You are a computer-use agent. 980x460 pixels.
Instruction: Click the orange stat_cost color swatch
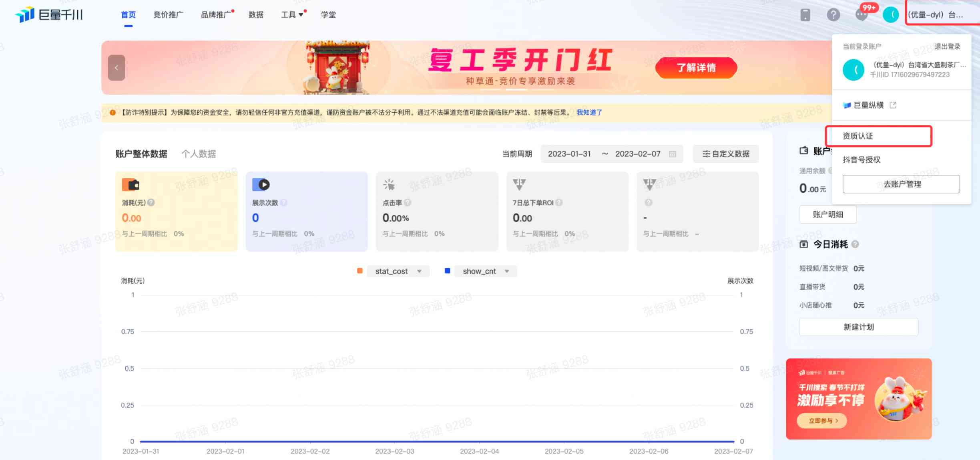click(x=360, y=271)
